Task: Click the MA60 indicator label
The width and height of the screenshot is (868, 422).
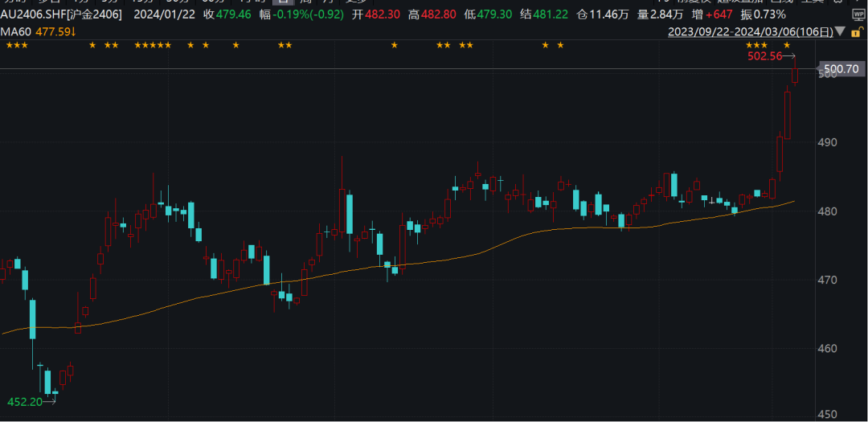Action: click(17, 32)
